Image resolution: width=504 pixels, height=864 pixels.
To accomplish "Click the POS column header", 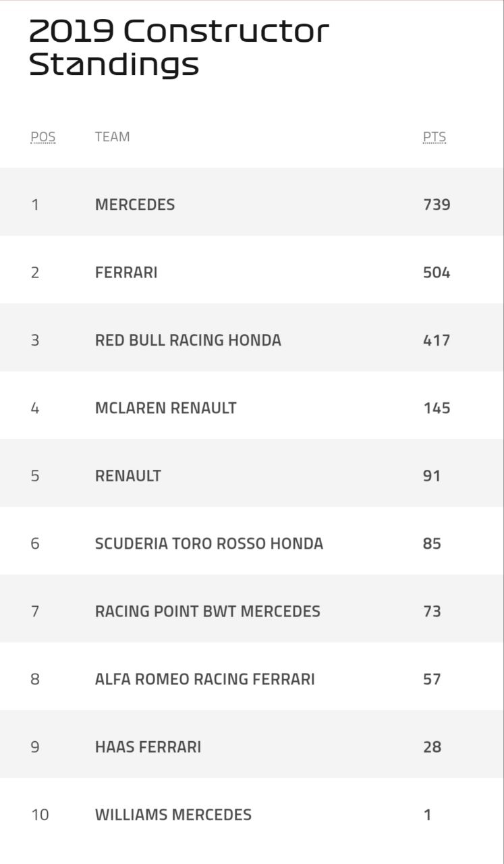I will click(43, 137).
